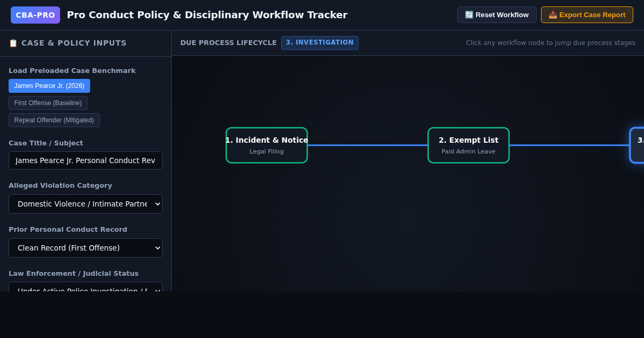Click the Load Preloaded Case Benchmark label
The image size is (644, 338).
pos(72,71)
